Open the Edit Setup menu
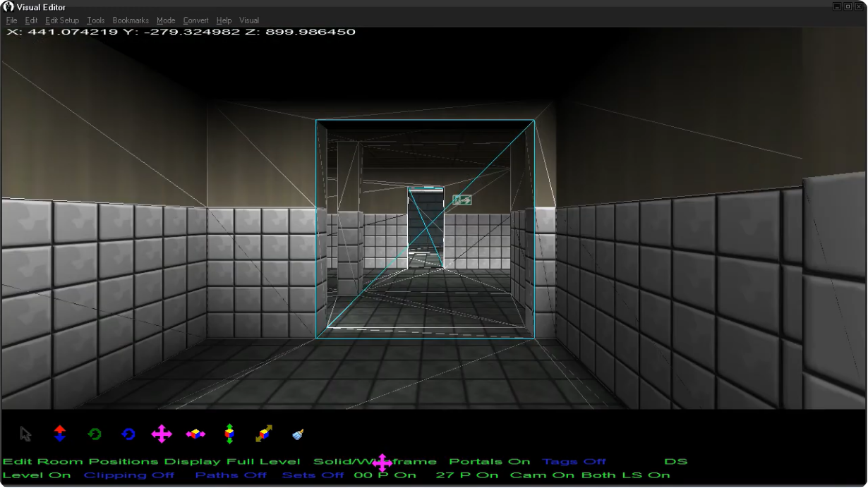Viewport: 868px width, 488px height. 62,20
